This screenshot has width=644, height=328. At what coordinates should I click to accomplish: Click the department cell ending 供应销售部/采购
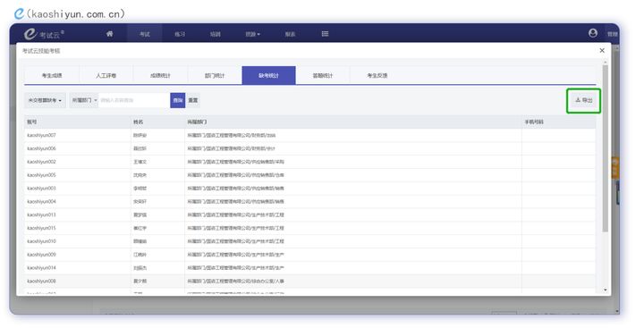pyautogui.click(x=353, y=162)
